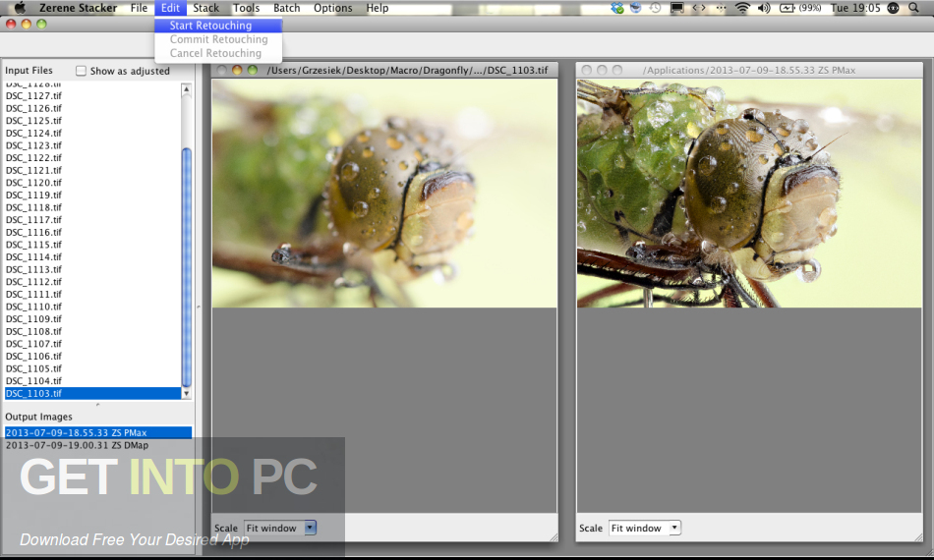Click Input Files scrollbar up arrow
This screenshot has height=560, width=934.
187,89
